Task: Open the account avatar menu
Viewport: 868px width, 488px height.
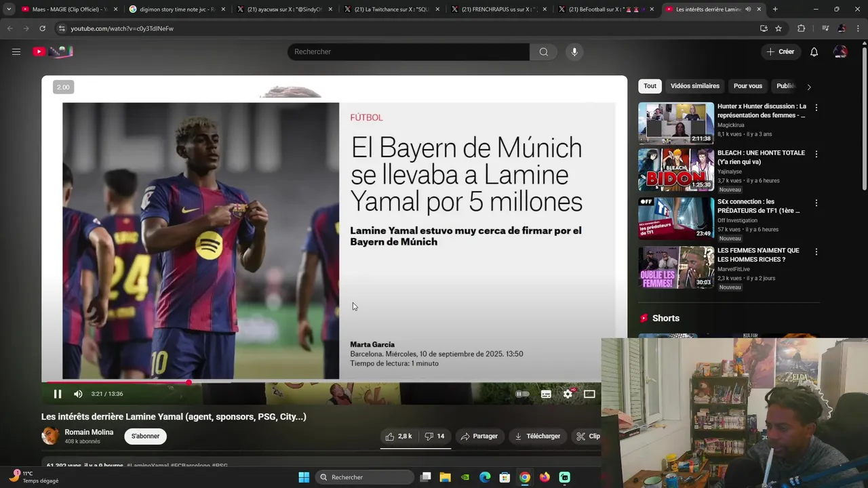Action: (840, 52)
